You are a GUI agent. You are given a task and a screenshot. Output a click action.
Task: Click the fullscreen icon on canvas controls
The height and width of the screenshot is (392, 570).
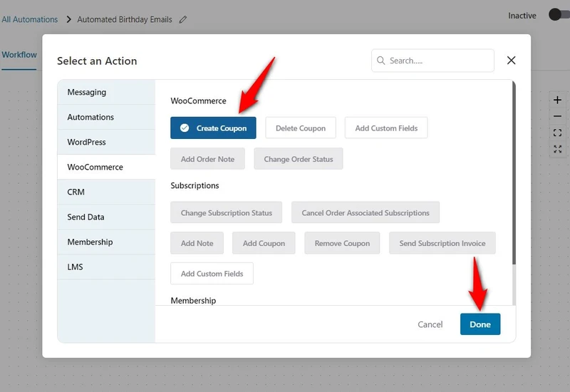[557, 149]
